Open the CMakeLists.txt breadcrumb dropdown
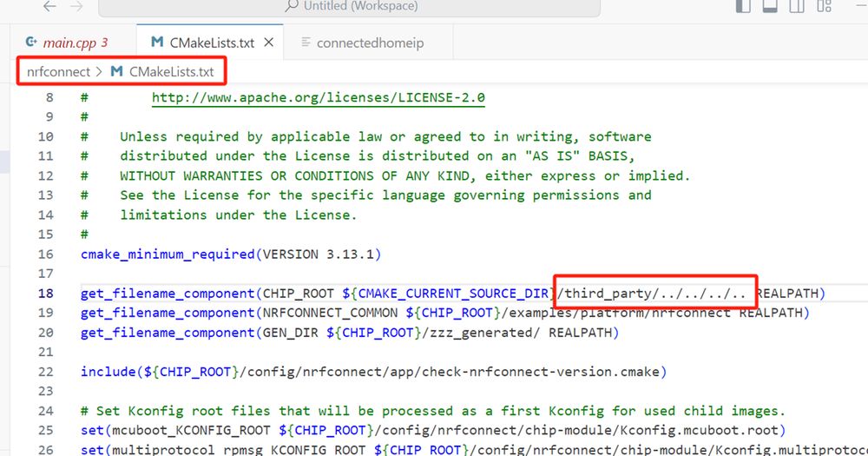868x456 pixels. tap(171, 71)
